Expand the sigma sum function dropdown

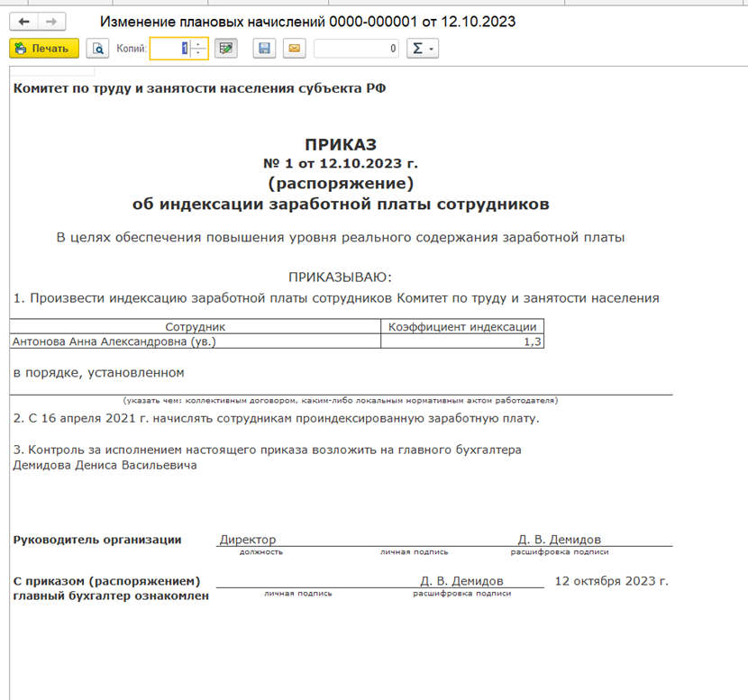click(x=423, y=48)
